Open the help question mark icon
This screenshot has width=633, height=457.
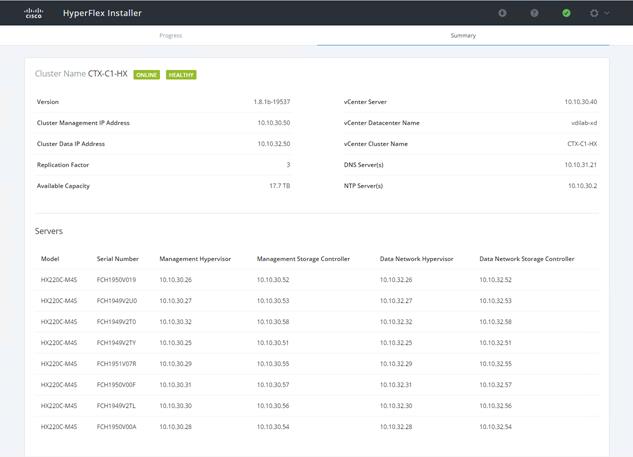534,13
